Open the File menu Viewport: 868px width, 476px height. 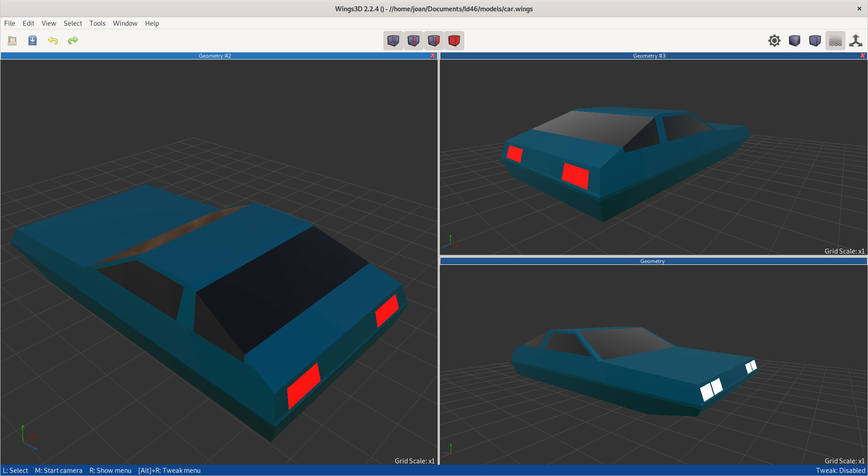(9, 23)
